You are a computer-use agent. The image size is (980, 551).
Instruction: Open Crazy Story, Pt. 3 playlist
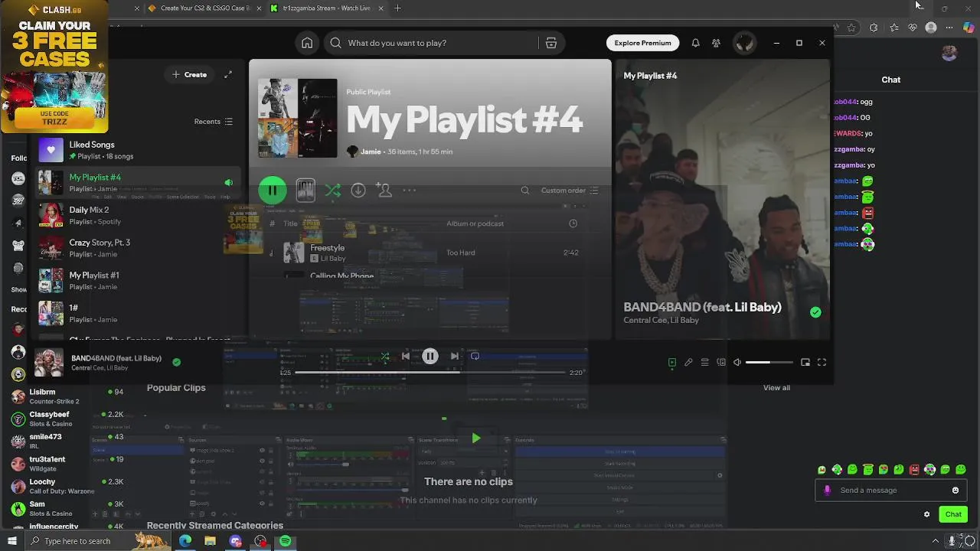[x=138, y=248]
